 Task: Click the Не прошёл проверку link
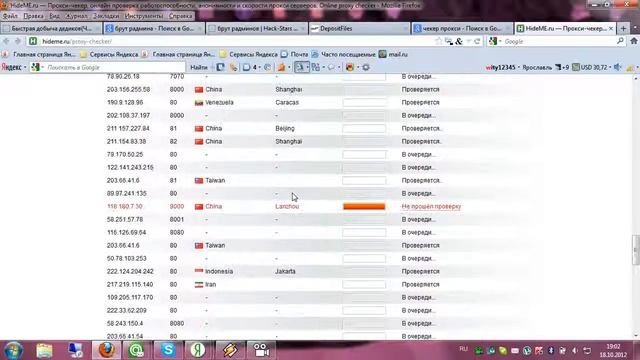(431, 207)
